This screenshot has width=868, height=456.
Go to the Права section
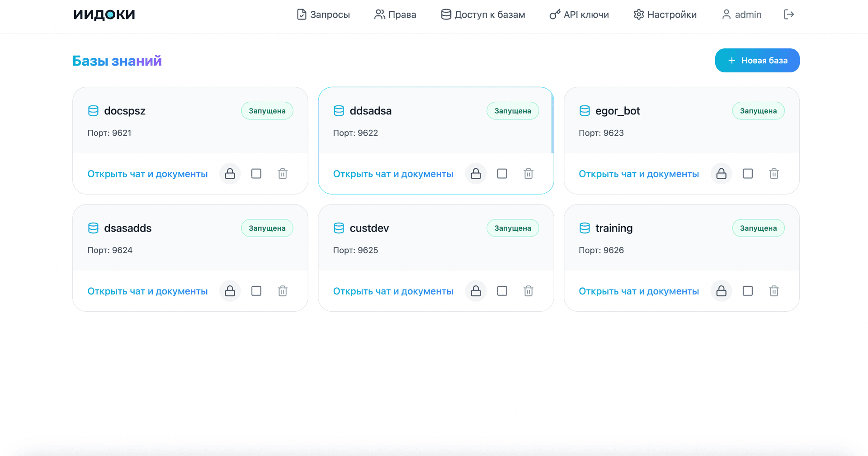point(395,14)
